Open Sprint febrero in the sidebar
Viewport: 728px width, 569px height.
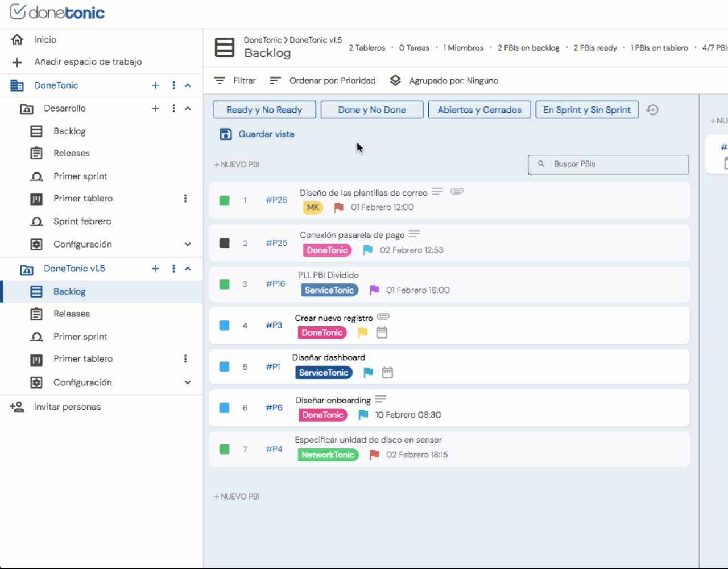pos(82,221)
